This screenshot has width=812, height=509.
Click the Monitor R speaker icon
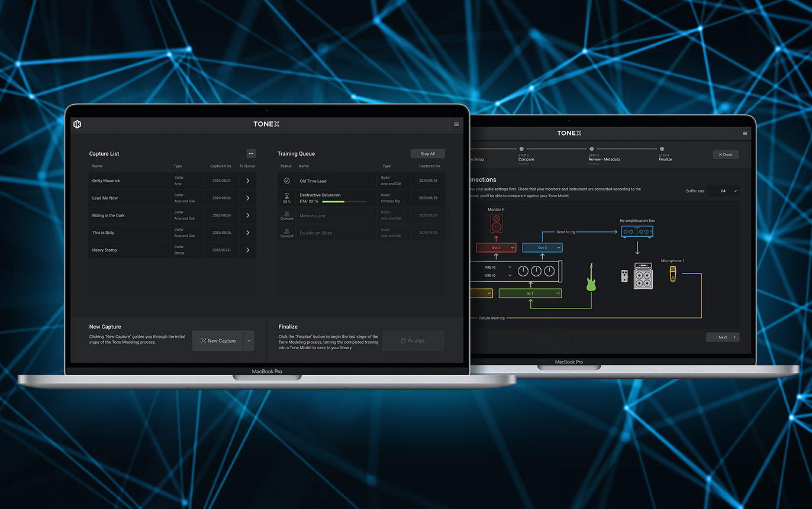coord(496,223)
